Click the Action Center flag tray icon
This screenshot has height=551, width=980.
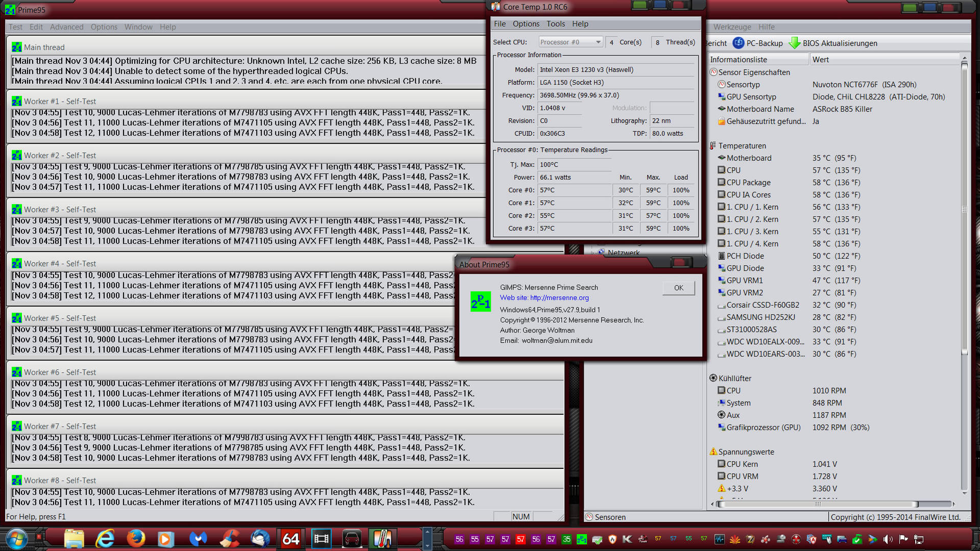click(903, 539)
